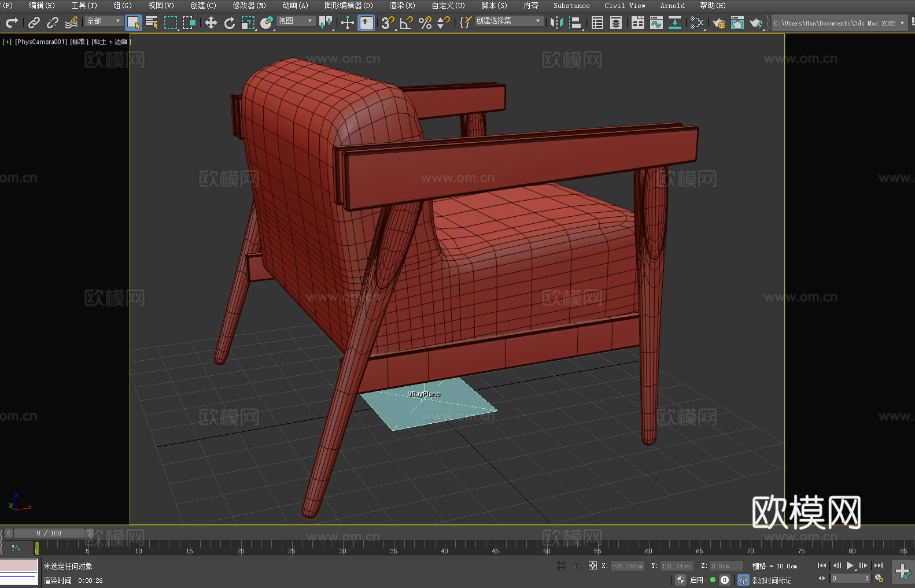This screenshot has width=915, height=588.
Task: Select the Link tool
Action: pos(34,23)
